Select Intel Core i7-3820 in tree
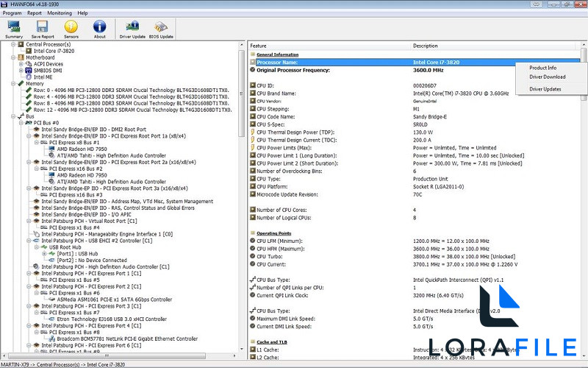The width and height of the screenshot is (588, 368). click(54, 51)
